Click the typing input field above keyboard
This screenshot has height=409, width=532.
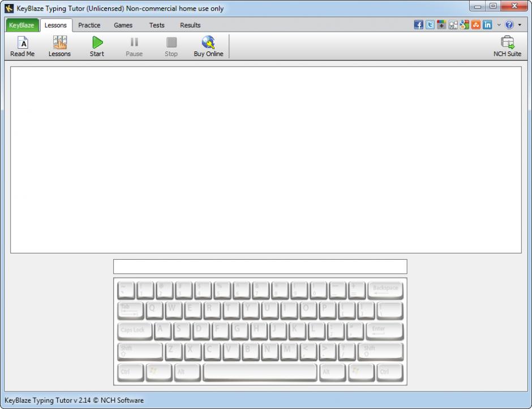pos(260,266)
